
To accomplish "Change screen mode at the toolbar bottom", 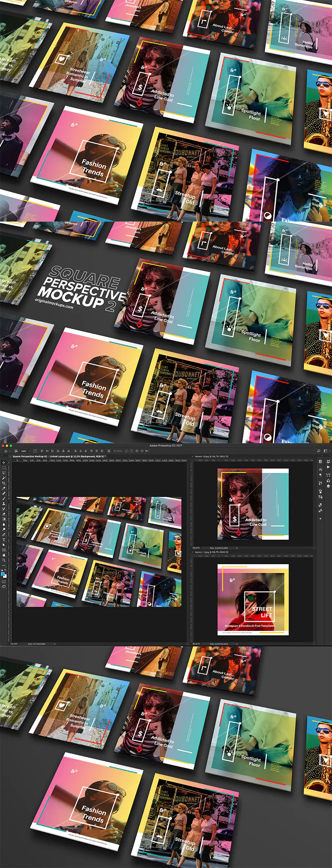I will 4,587.
